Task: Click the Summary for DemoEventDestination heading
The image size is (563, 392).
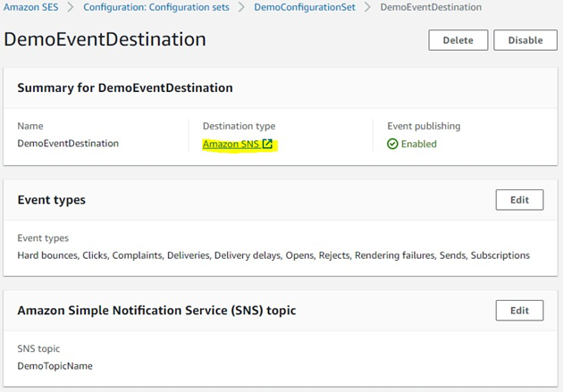Action: [125, 88]
